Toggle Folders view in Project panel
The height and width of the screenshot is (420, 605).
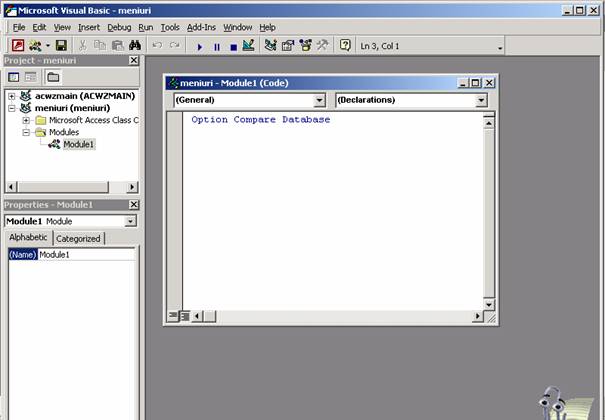[52, 77]
